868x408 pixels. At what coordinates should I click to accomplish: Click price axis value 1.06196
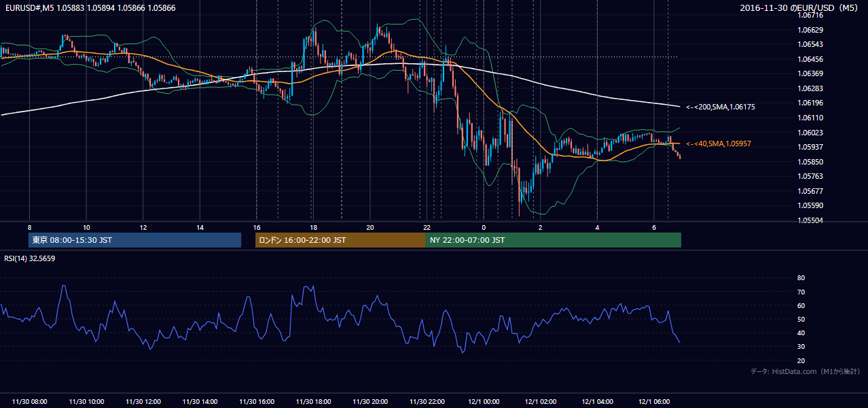(811, 103)
